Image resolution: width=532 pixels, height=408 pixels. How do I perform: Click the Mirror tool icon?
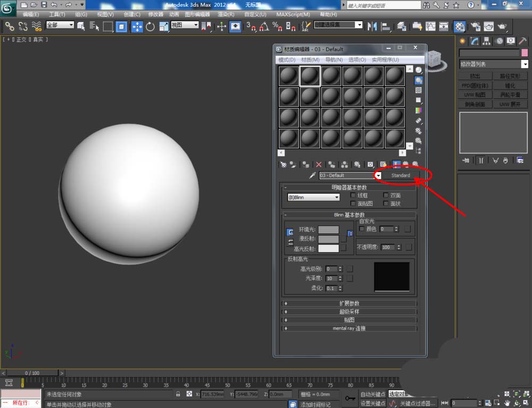372,26
